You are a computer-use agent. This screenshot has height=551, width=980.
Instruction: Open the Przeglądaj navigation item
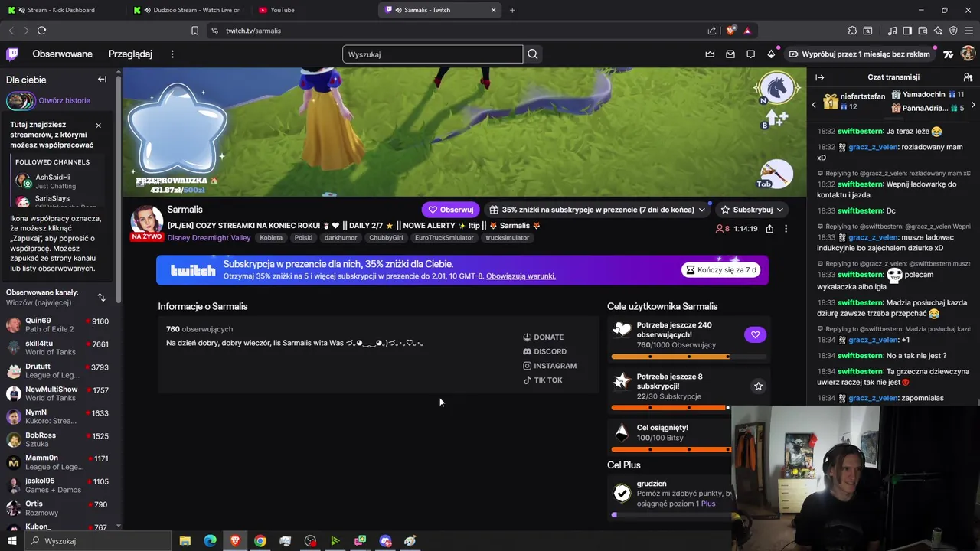pyautogui.click(x=130, y=54)
